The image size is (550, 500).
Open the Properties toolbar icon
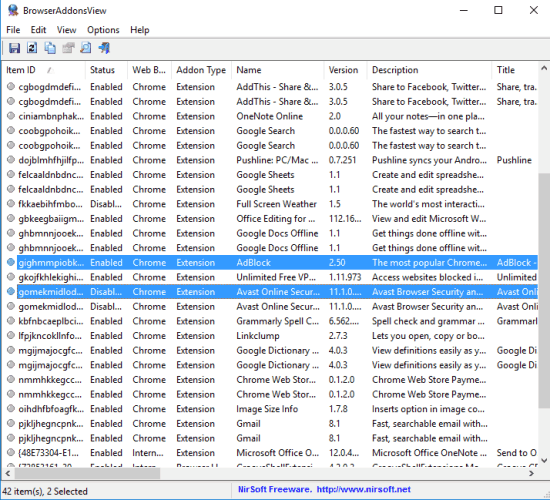[68, 48]
